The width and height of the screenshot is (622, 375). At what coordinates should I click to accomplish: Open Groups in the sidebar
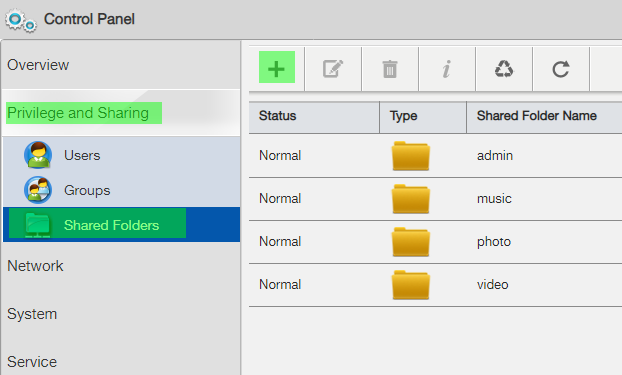(x=87, y=190)
